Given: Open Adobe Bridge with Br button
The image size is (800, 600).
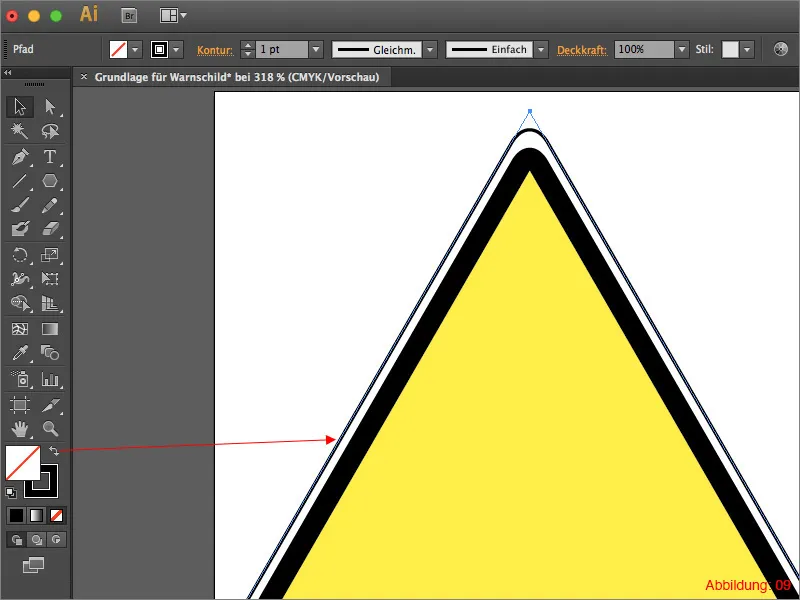Looking at the screenshot, I should point(130,16).
